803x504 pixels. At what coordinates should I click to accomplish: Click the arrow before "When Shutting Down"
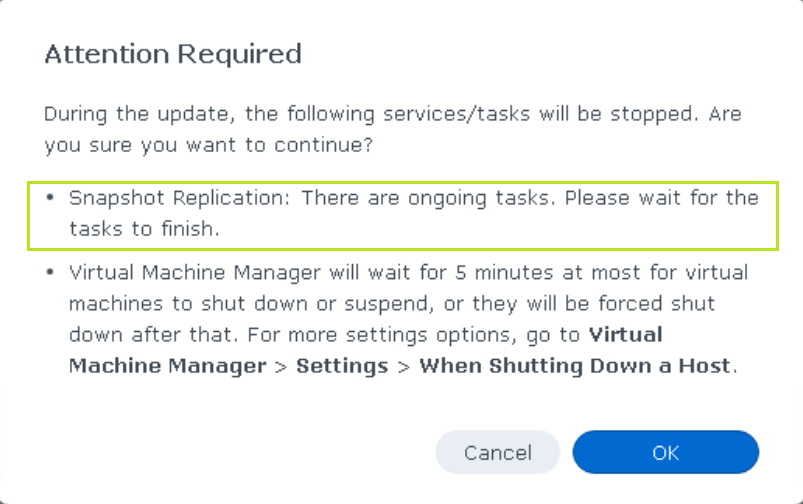tap(404, 366)
